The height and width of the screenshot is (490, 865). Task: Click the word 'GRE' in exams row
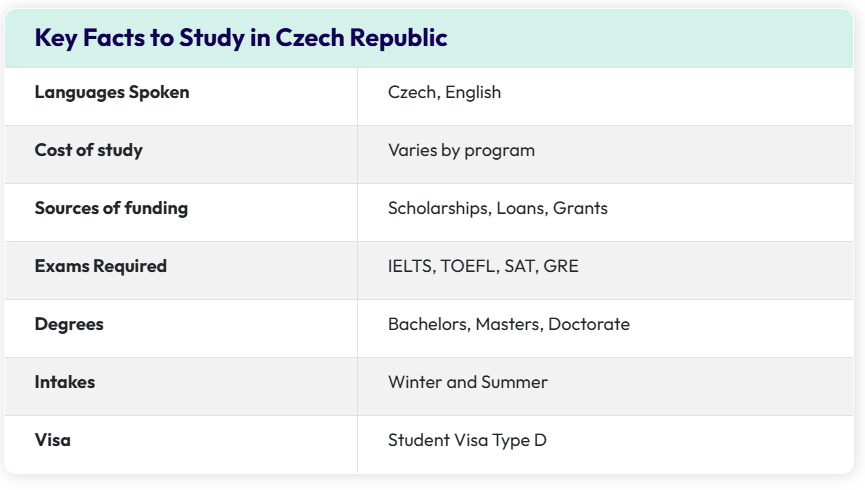tap(561, 266)
